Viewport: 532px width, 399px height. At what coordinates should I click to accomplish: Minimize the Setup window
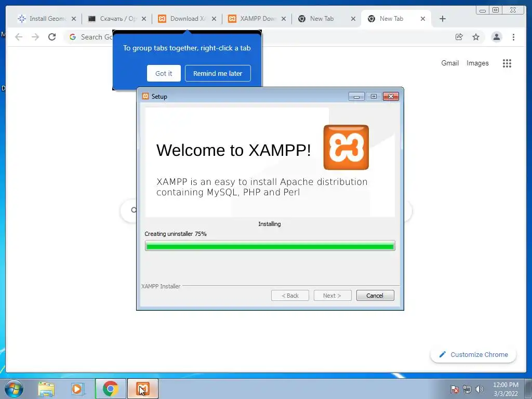pos(356,97)
